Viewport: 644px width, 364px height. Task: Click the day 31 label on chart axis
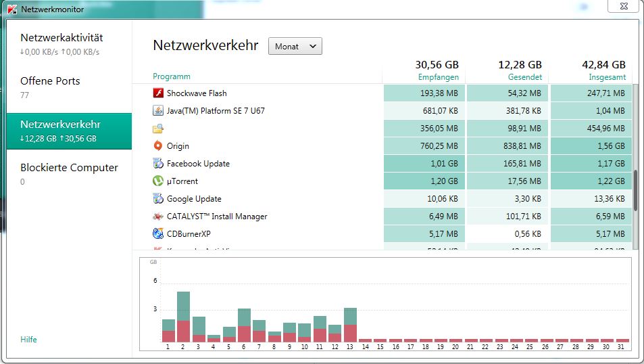click(x=620, y=346)
